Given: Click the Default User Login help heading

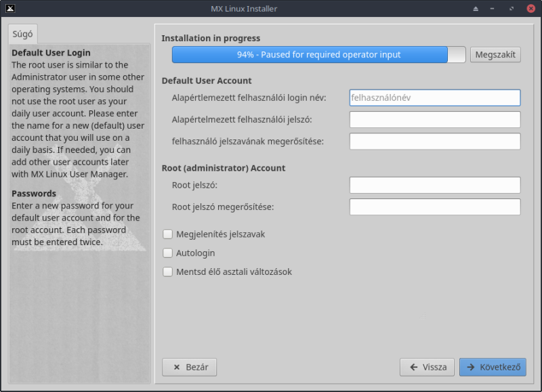Looking at the screenshot, I should click(x=51, y=53).
